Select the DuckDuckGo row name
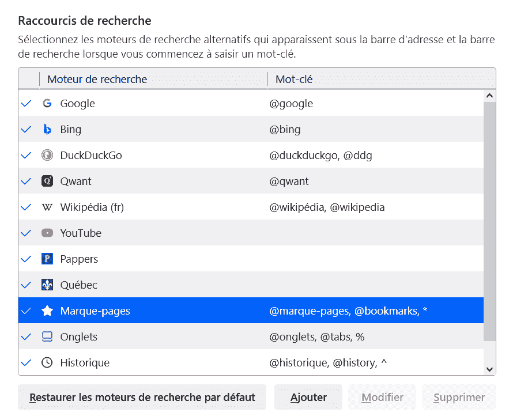513x420 pixels. click(x=91, y=155)
